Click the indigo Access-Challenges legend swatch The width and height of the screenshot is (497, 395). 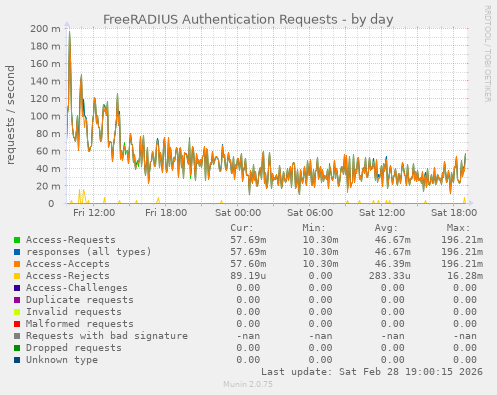click(17, 288)
